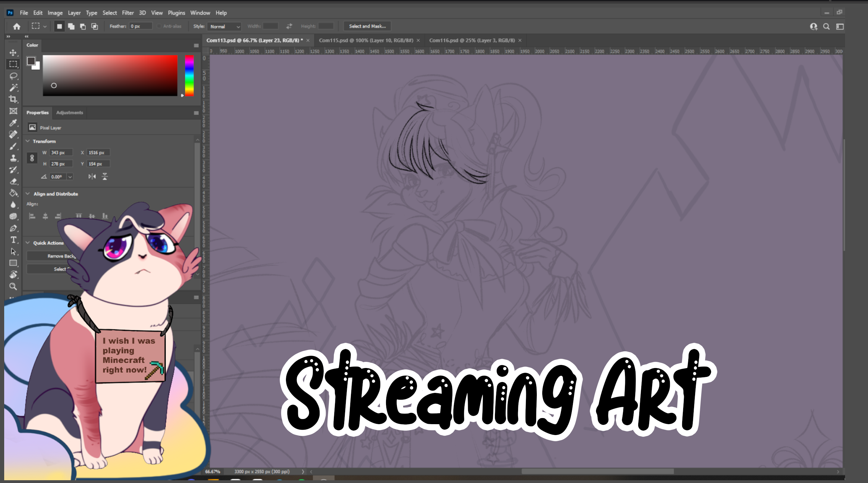The width and height of the screenshot is (868, 483).
Task: Click Add to selection mode button
Action: coord(71,26)
